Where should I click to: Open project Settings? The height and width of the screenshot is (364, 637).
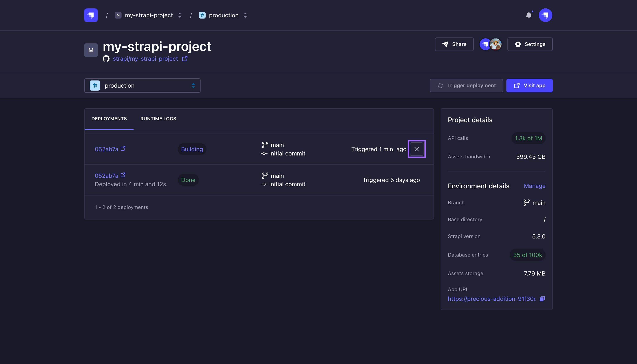(530, 44)
